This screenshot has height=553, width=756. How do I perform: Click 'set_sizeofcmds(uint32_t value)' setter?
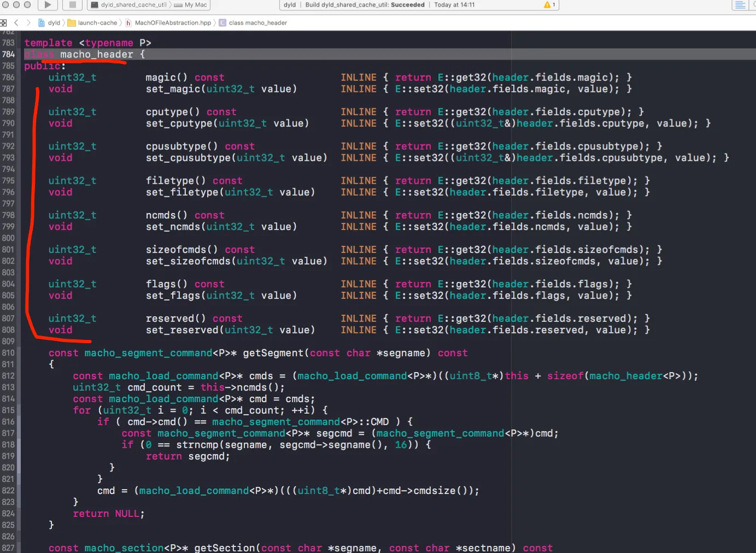[237, 261]
